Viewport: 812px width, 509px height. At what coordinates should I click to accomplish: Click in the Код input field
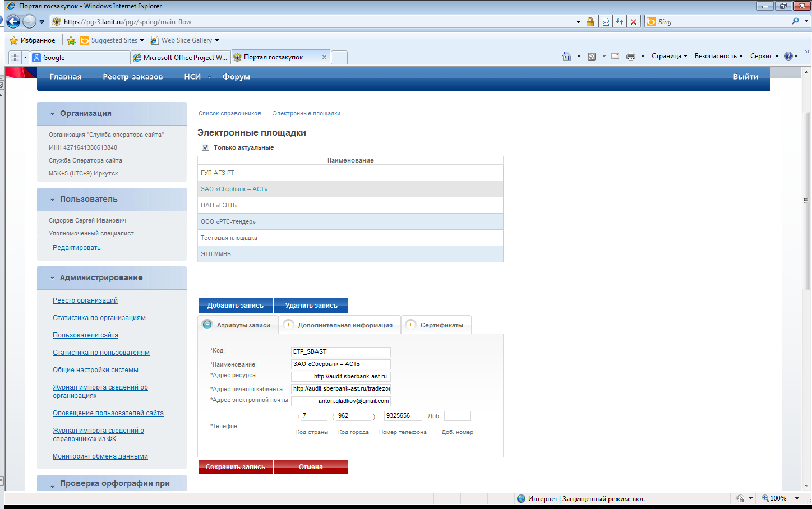pyautogui.click(x=340, y=352)
